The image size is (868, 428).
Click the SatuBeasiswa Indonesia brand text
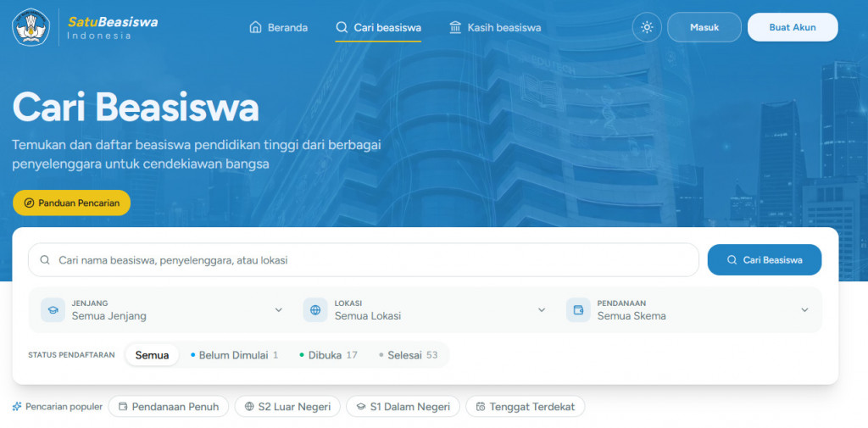pyautogui.click(x=113, y=28)
